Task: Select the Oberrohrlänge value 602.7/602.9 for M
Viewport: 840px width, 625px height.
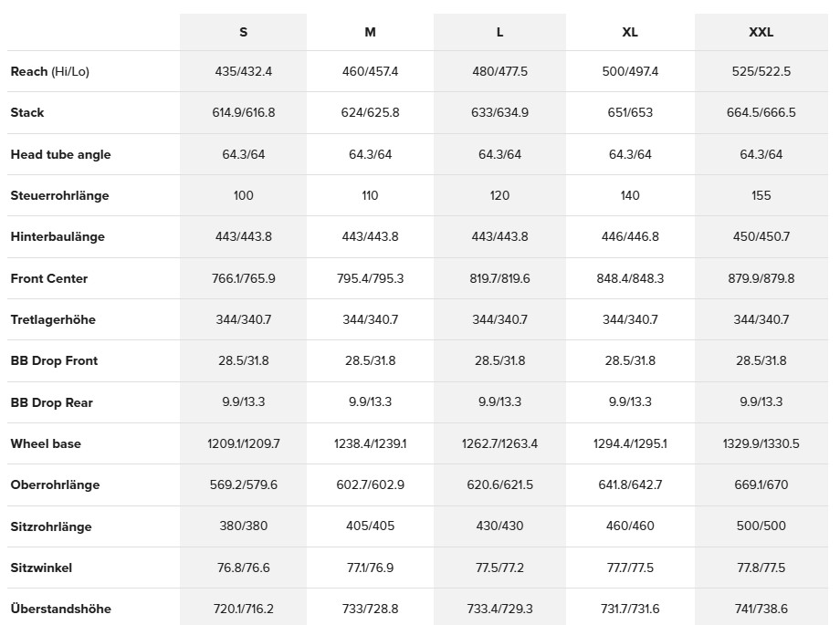Action: point(370,484)
